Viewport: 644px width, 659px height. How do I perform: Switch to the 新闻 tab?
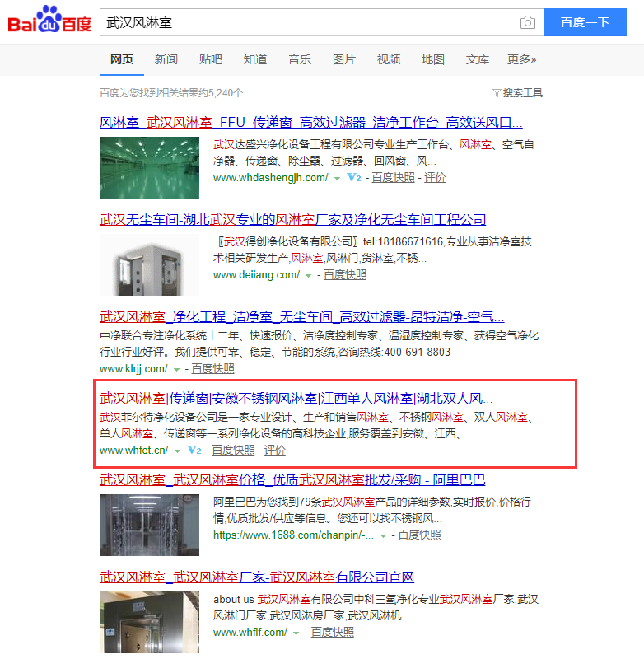[x=166, y=59]
